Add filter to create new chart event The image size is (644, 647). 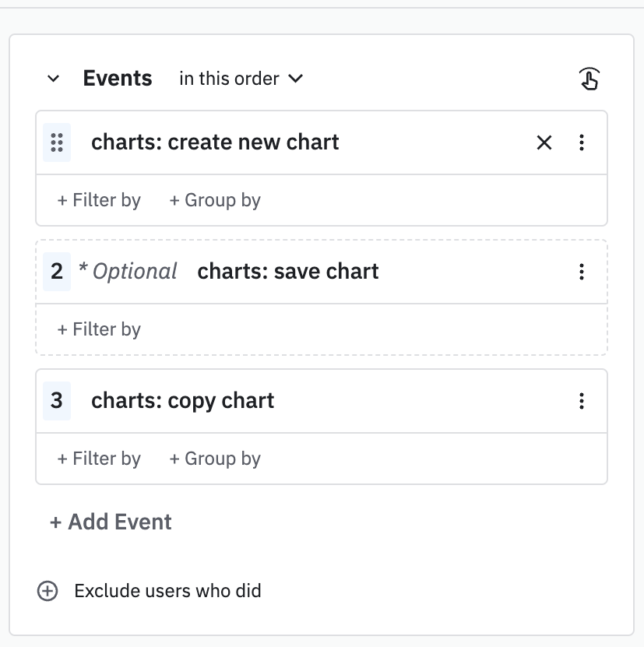click(x=99, y=200)
